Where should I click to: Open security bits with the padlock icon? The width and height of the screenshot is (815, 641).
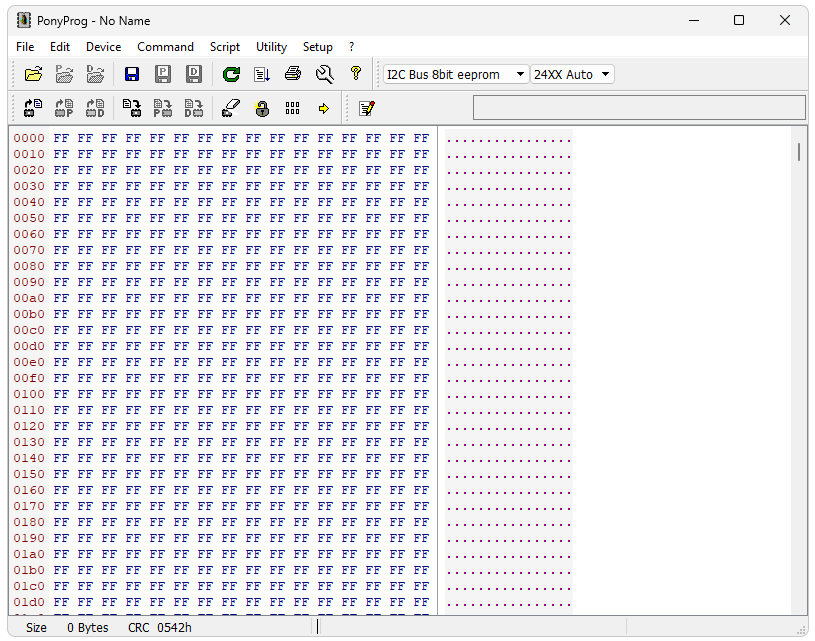[x=262, y=108]
